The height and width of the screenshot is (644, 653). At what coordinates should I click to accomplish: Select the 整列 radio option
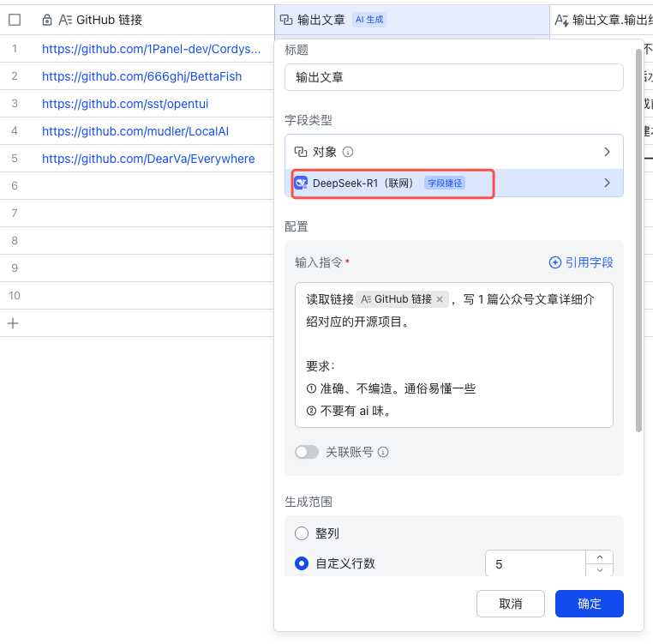[x=302, y=533]
